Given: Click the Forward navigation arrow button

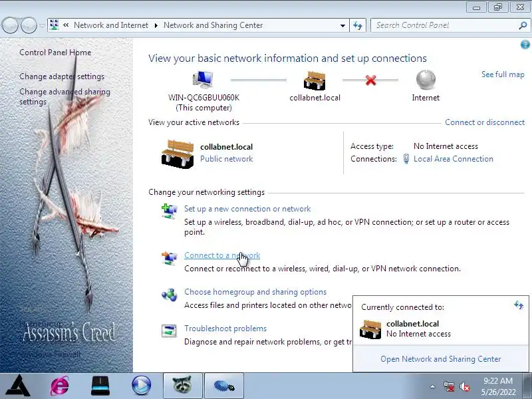Looking at the screenshot, I should [29, 25].
